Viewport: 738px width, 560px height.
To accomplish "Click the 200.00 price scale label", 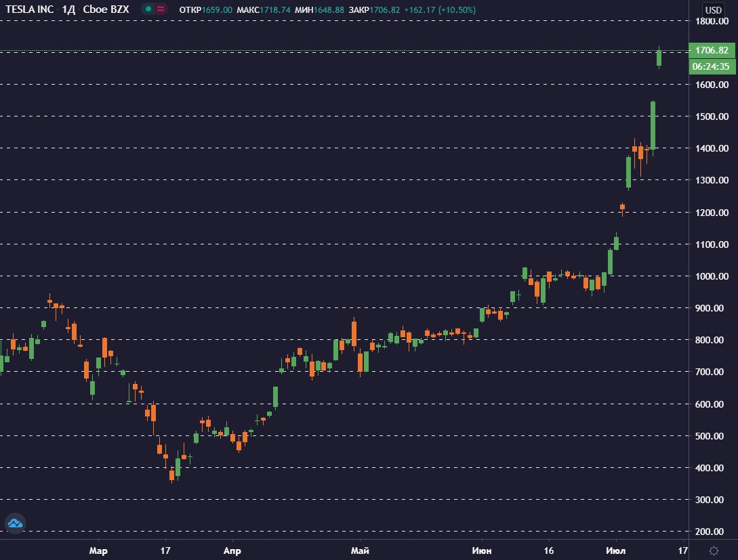I will (710, 532).
